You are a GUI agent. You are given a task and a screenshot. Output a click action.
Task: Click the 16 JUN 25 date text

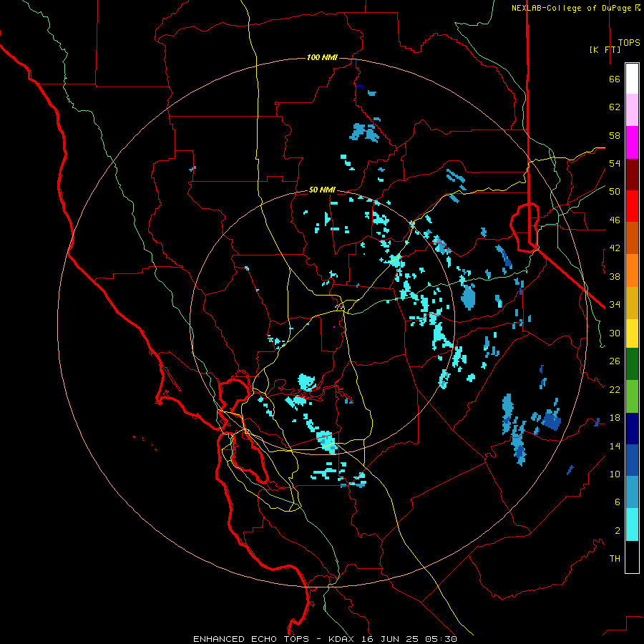pos(390,639)
